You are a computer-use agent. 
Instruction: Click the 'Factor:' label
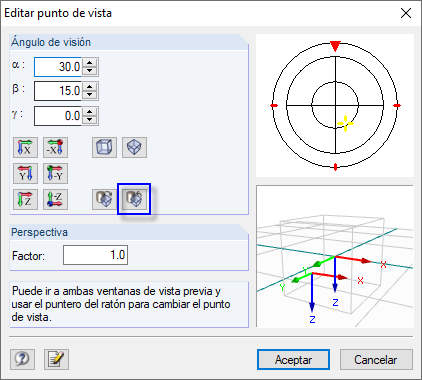pos(28,256)
